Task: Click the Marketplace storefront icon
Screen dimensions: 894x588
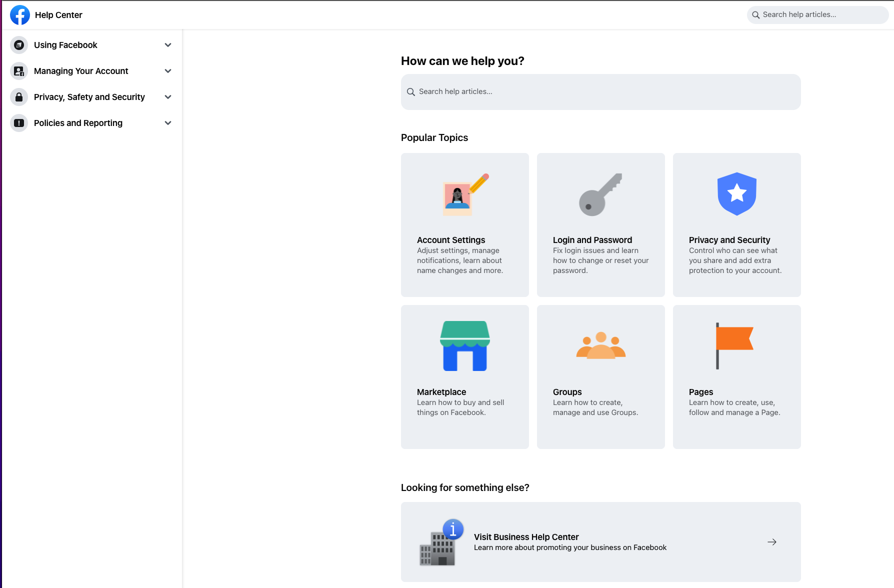Action: pos(465,346)
